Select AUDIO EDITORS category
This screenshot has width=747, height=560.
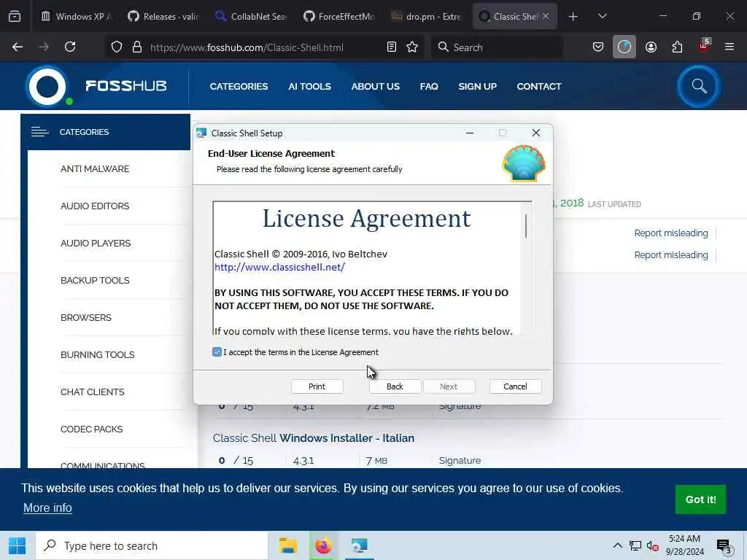[x=95, y=206]
